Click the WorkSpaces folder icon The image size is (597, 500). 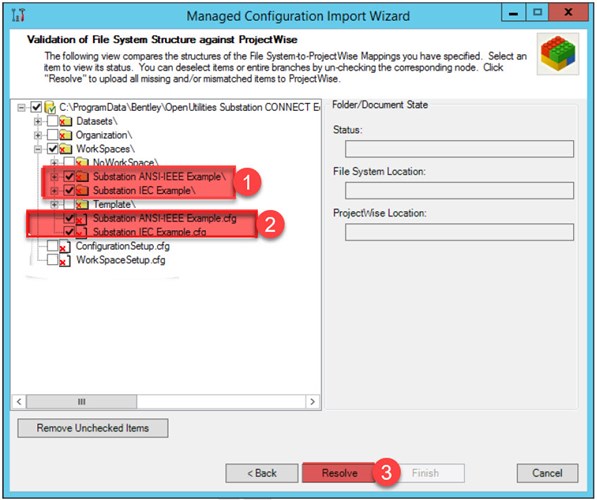pyautogui.click(x=65, y=149)
